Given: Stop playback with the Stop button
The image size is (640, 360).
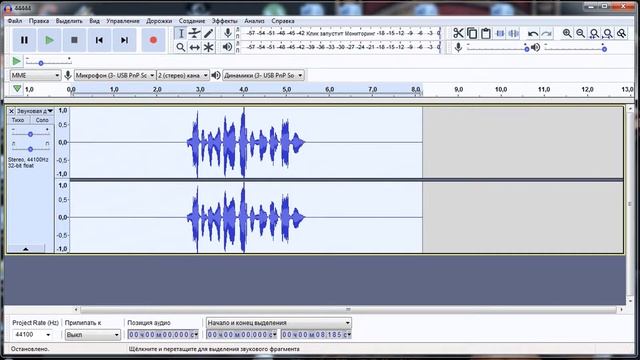Looking at the screenshot, I should (x=74, y=40).
